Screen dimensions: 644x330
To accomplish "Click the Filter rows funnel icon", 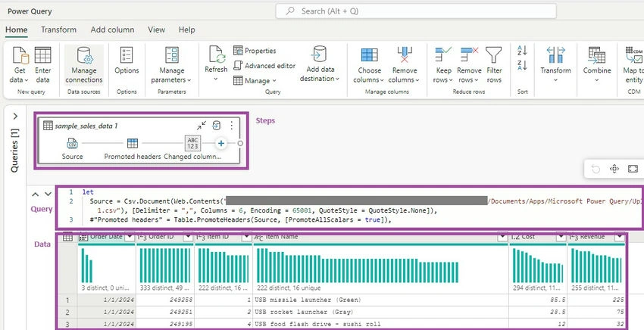I will tap(494, 55).
